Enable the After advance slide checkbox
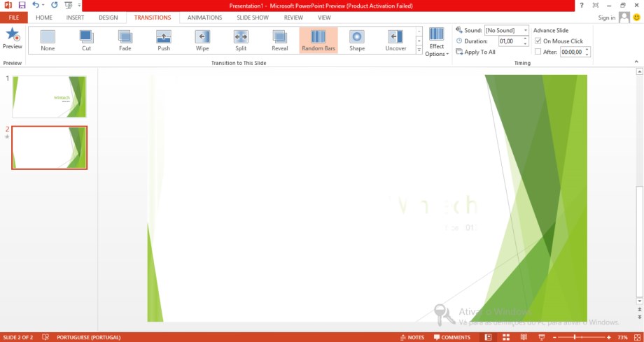This screenshot has width=644, height=342. coord(538,52)
